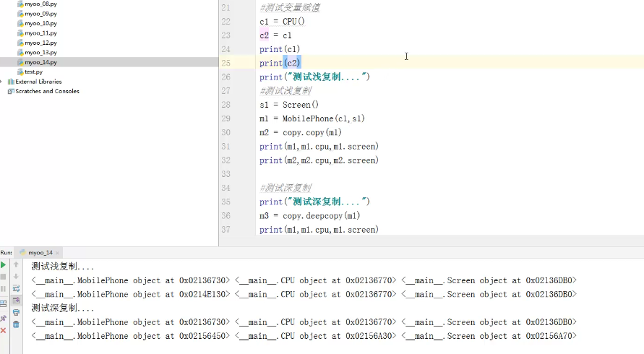Select test.py in the project tree
This screenshot has width=644, height=354.
tap(33, 72)
